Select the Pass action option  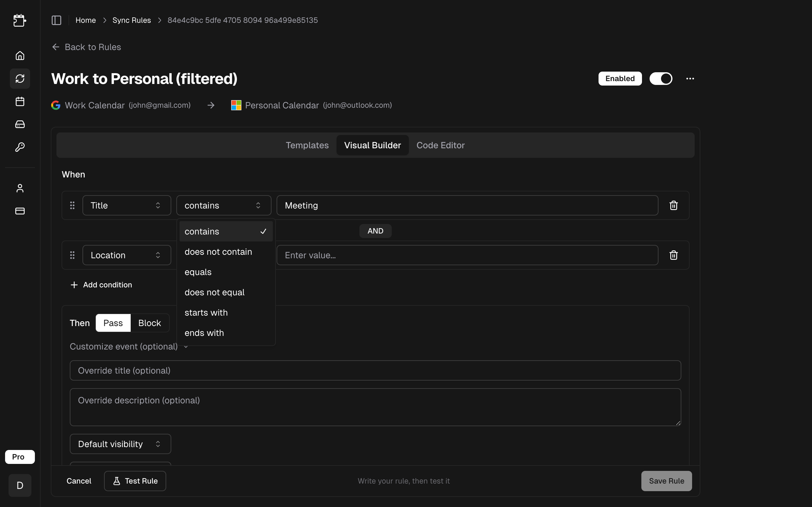click(x=113, y=323)
